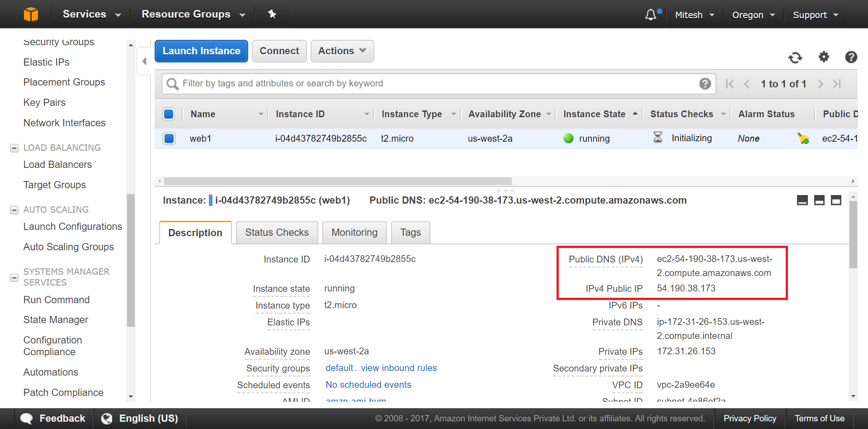Open the Privacy Policy link
This screenshot has height=429, width=868.
point(750,419)
